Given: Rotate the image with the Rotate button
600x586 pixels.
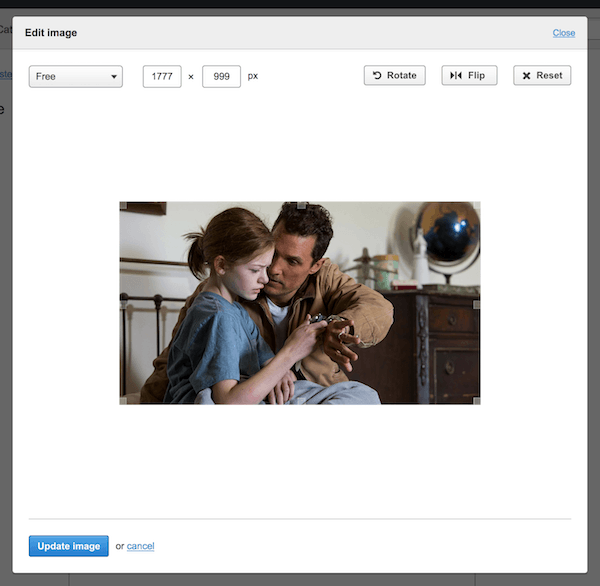Looking at the screenshot, I should (x=395, y=75).
